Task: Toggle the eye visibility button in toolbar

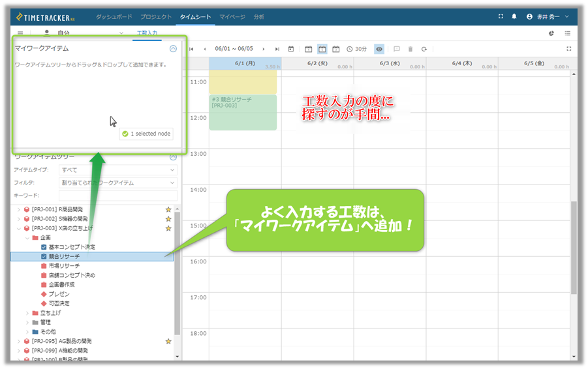Action: point(379,49)
